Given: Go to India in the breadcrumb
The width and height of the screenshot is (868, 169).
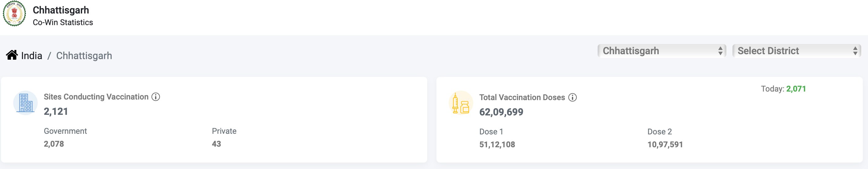Looking at the screenshot, I should coord(32,55).
